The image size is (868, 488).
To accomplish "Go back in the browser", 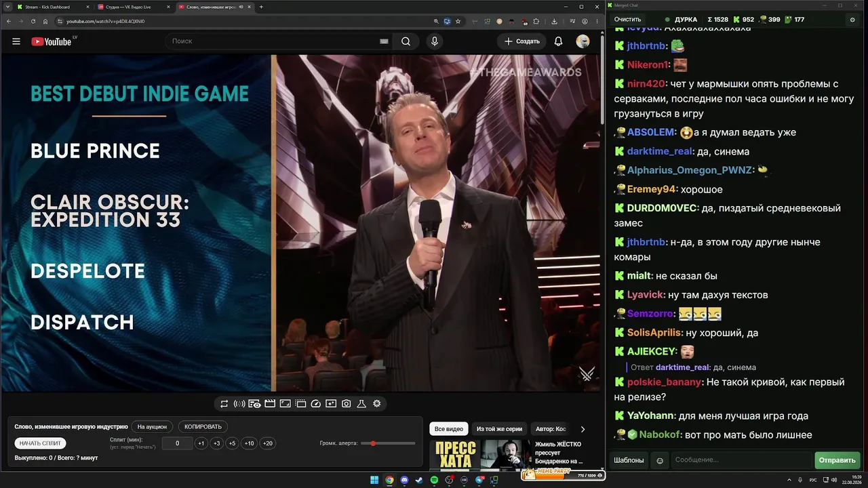I will coord(9,21).
